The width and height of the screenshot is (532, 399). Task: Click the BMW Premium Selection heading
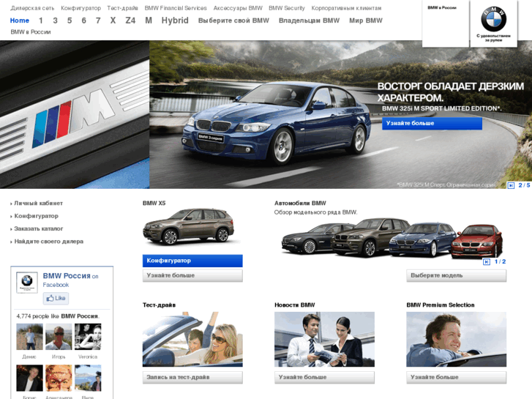441,305
